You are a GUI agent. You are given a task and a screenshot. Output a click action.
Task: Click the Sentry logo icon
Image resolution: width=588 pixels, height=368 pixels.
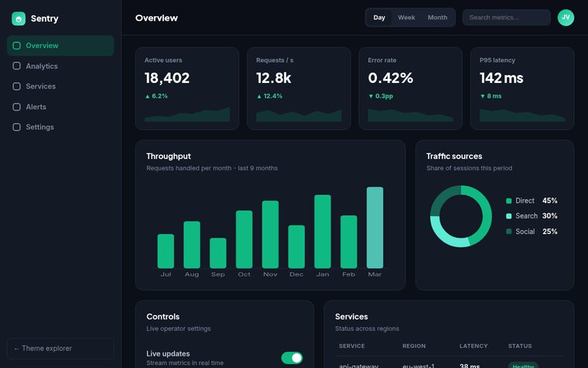coord(19,19)
